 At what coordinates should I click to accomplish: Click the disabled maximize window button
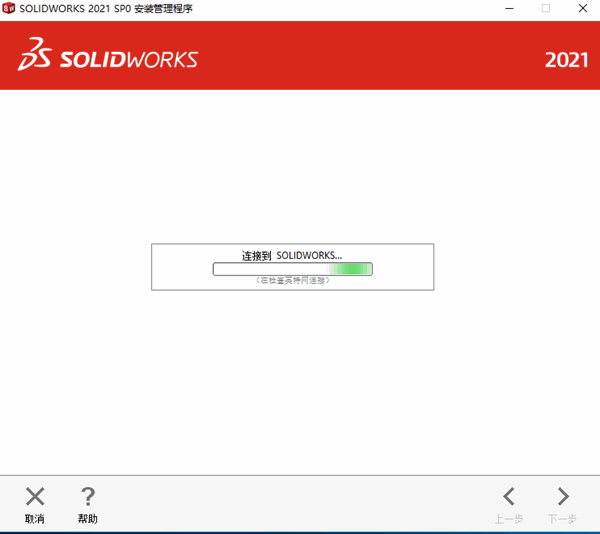pyautogui.click(x=546, y=8)
